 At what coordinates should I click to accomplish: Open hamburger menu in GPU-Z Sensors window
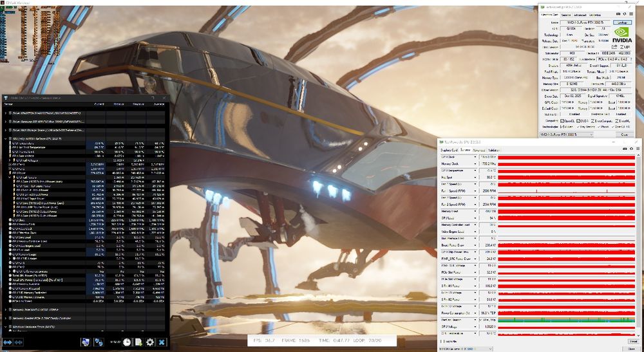(x=638, y=149)
